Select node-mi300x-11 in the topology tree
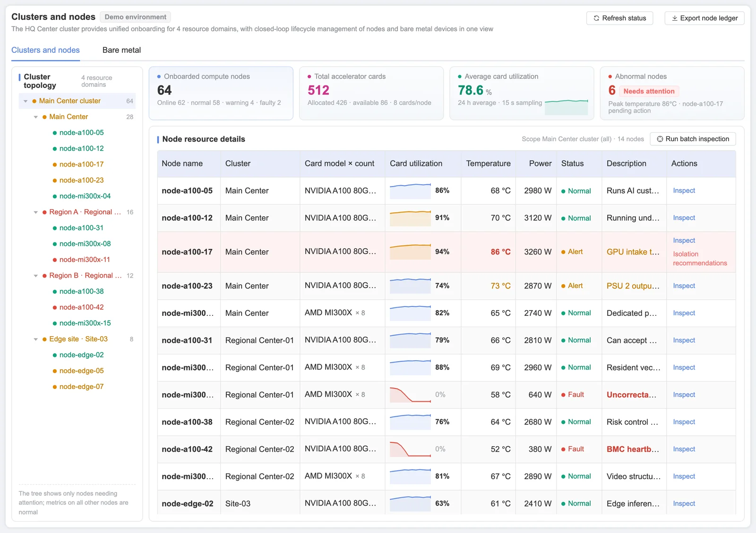This screenshot has height=533, width=756. click(85, 260)
